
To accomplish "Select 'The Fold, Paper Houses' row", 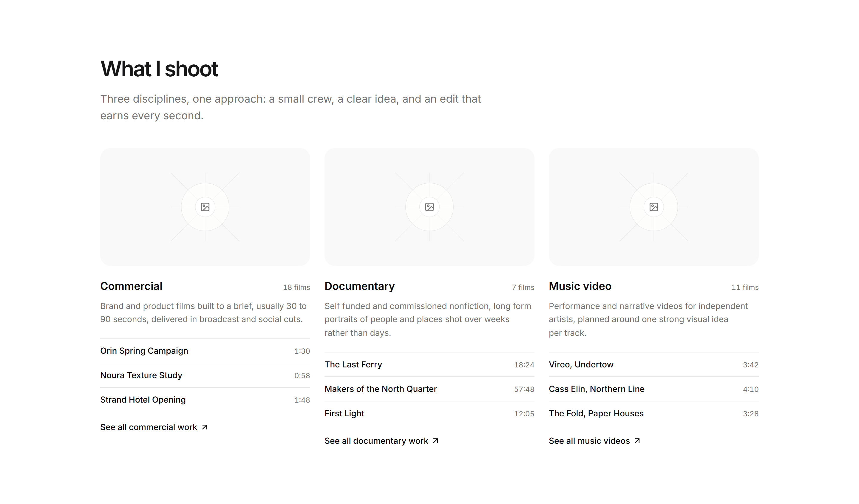I will pyautogui.click(x=654, y=413).
